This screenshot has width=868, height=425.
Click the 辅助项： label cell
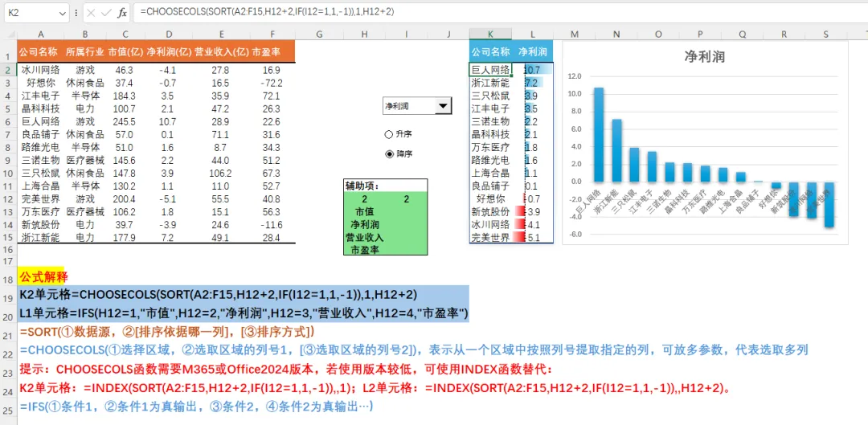(364, 186)
